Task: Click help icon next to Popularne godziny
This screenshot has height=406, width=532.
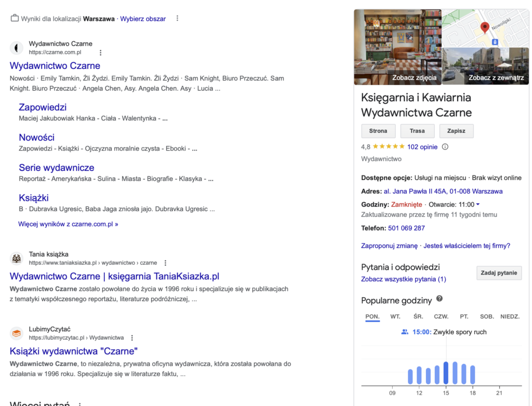Action: click(440, 299)
